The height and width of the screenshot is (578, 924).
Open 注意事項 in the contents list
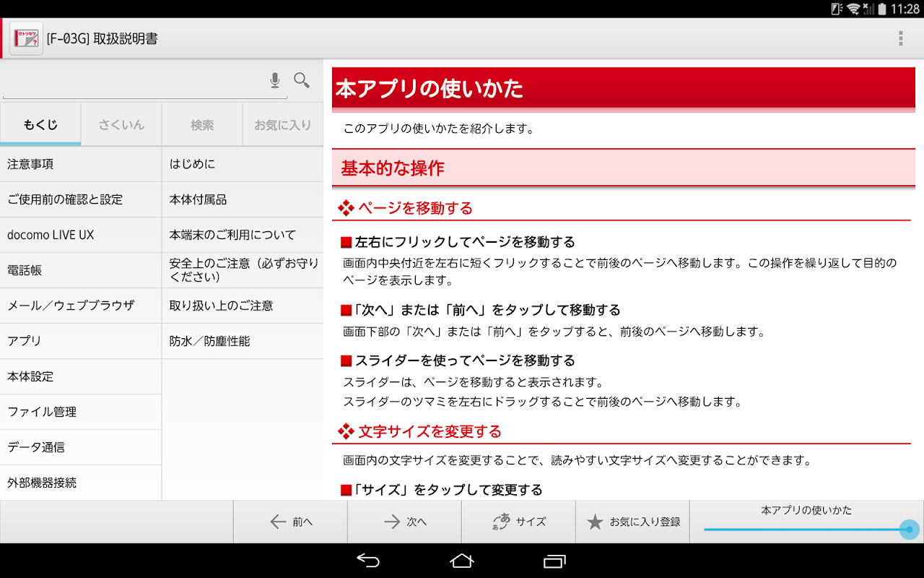pos(81,164)
